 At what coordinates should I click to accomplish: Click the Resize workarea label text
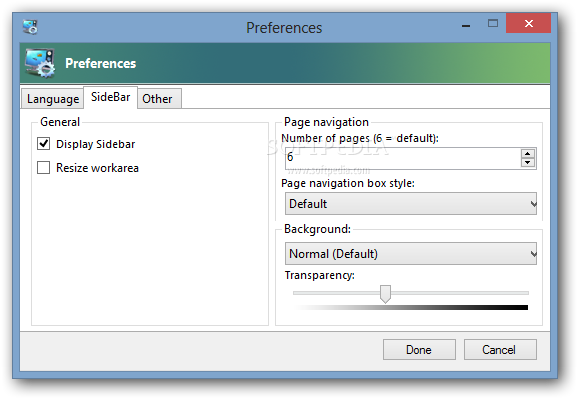[x=97, y=168]
